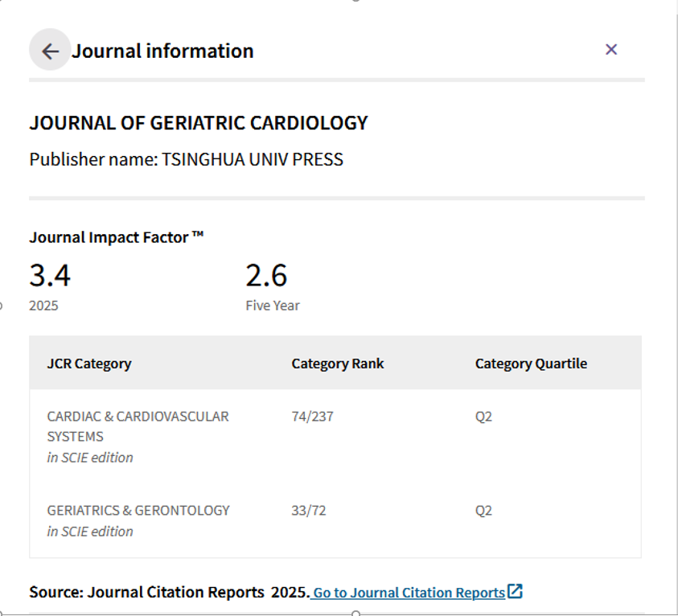This screenshot has height=616, width=678.
Task: Close the Journal information panel
Action: coord(611,50)
